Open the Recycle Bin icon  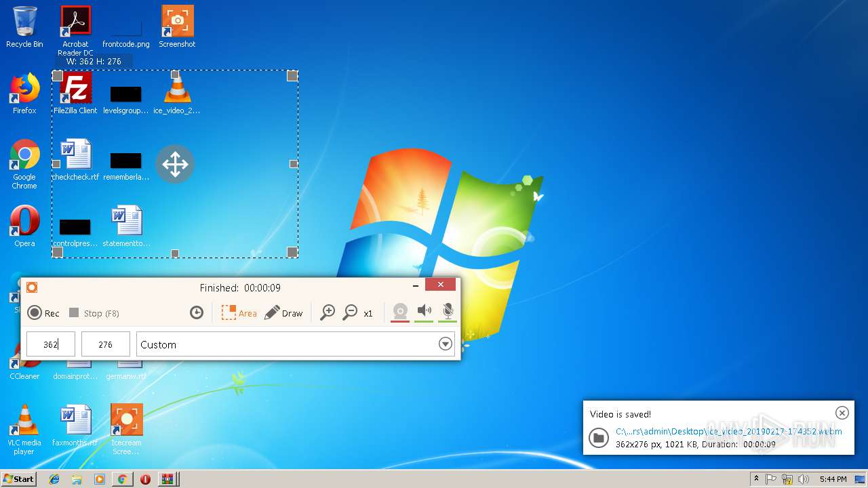pyautogui.click(x=24, y=27)
